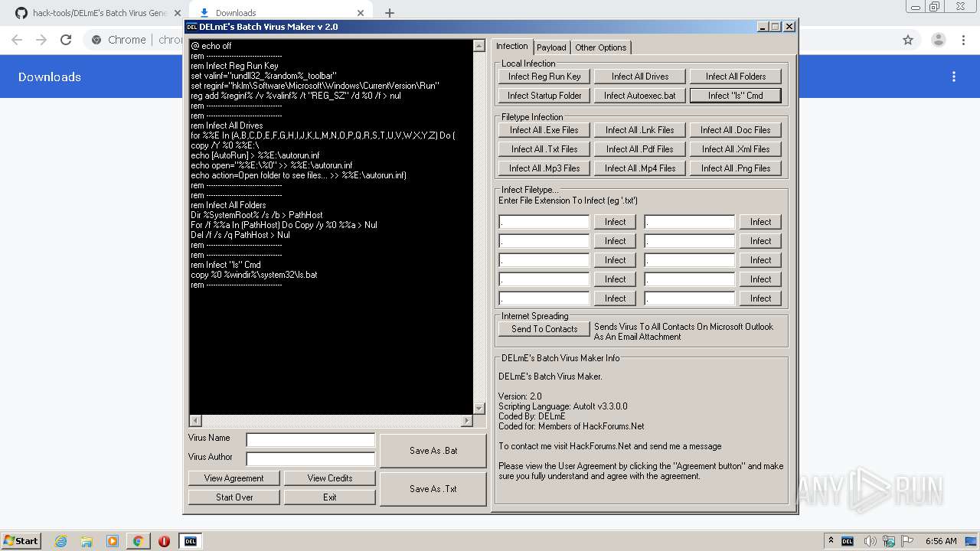Open File Explorer taskbar icon

(x=87, y=541)
